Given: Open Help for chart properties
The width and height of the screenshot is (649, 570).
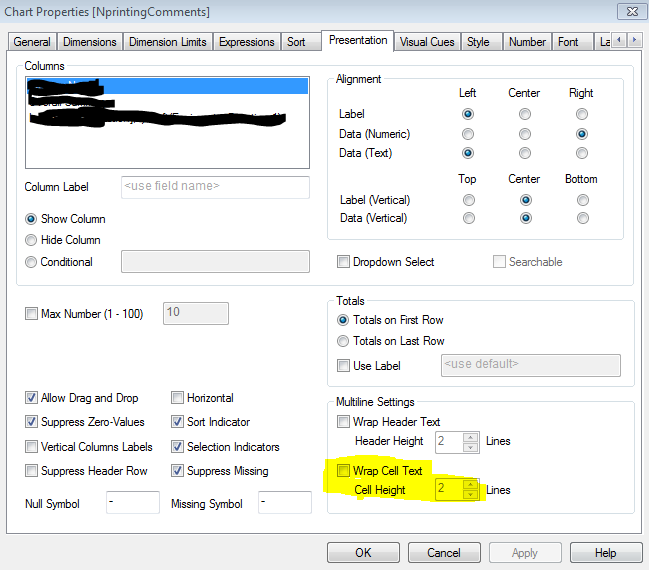Looking at the screenshot, I should (606, 553).
